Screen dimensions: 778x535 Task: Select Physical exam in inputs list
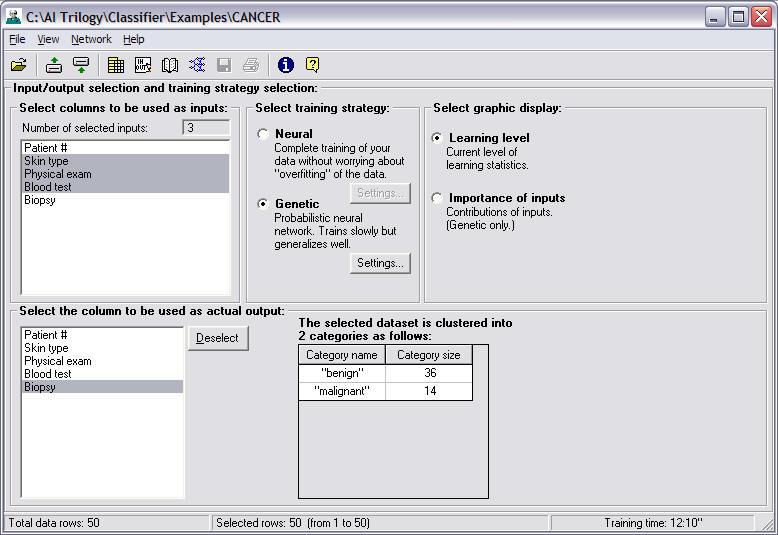126,174
